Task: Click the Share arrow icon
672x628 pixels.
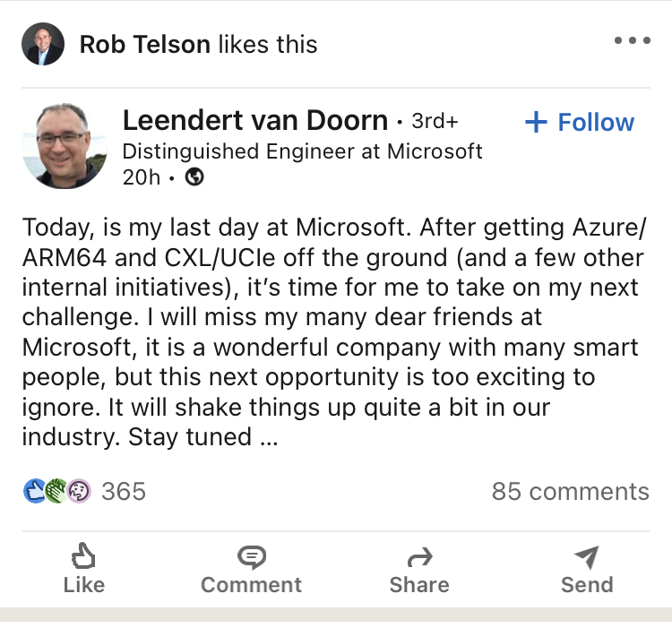Action: point(419,557)
